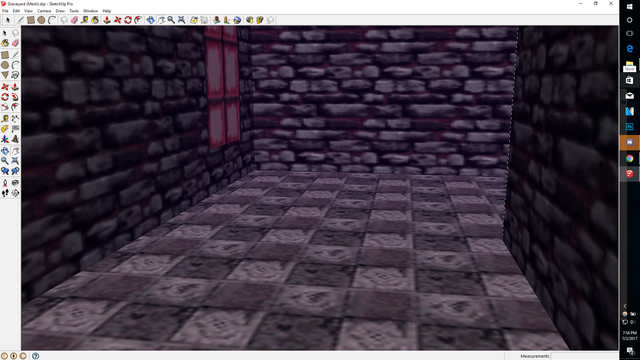
Task: Select the Scale tool
Action: point(5,107)
